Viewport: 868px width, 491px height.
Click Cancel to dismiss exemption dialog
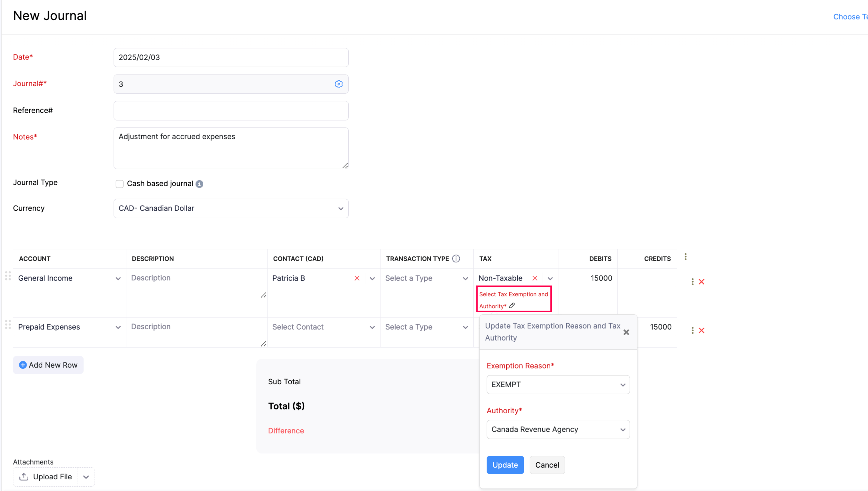point(547,465)
